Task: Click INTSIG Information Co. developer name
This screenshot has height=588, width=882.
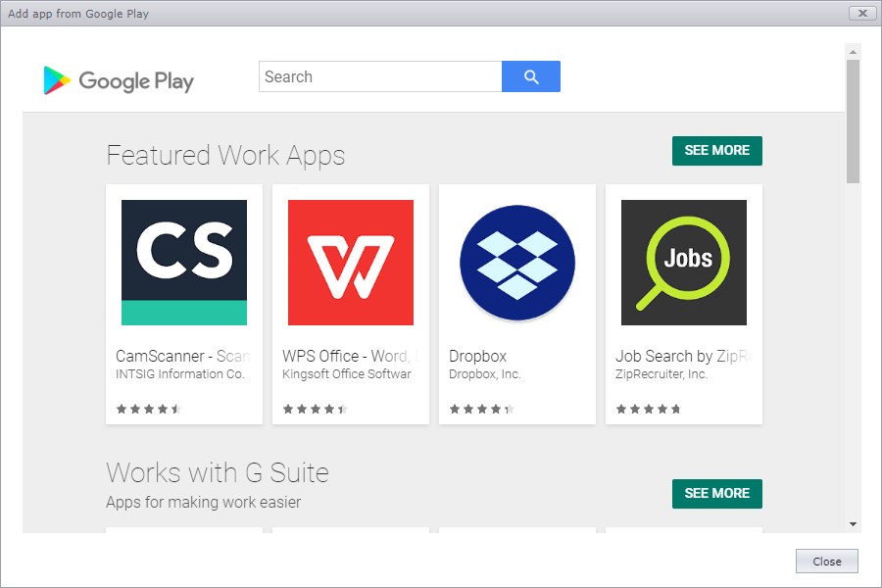Action: point(180,374)
